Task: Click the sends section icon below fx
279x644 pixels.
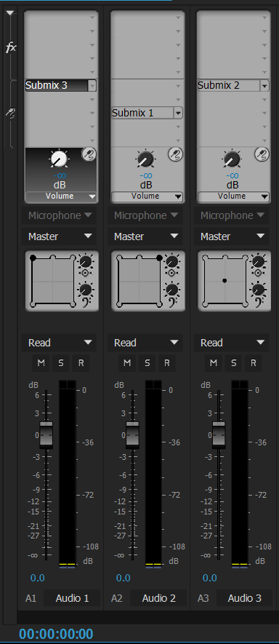Action: [11, 114]
